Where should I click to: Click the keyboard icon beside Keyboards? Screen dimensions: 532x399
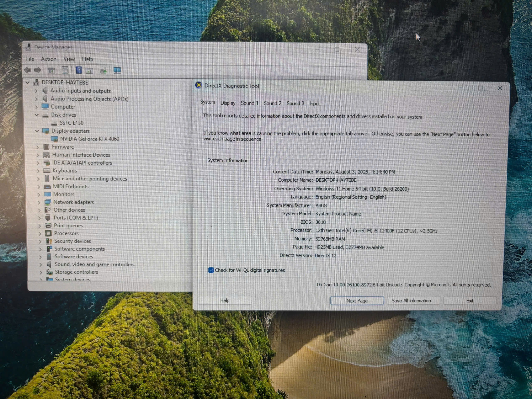coord(47,171)
